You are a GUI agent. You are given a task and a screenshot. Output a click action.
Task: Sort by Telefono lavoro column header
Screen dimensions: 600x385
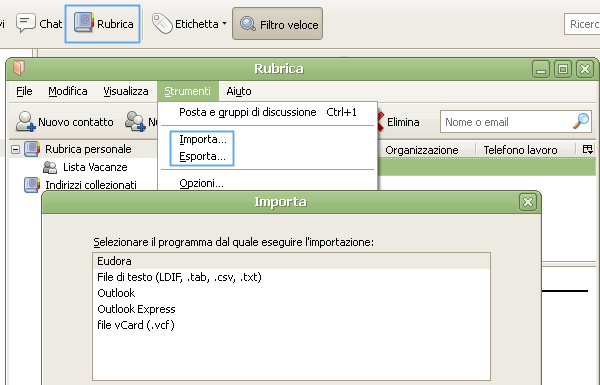click(x=520, y=150)
